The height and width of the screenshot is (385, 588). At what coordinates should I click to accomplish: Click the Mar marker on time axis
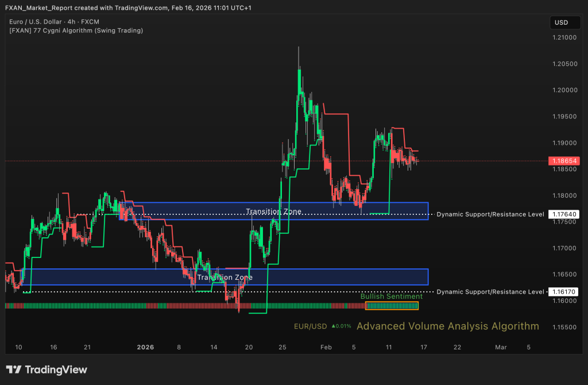[x=501, y=347]
